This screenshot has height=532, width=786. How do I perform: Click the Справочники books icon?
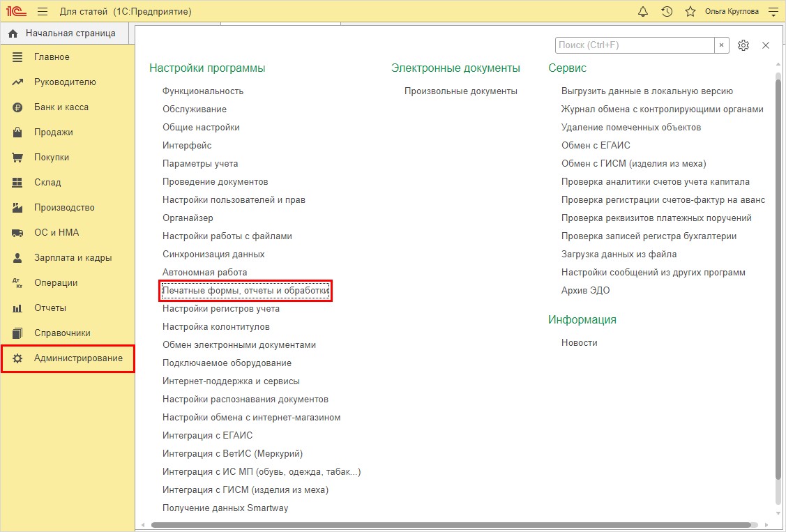[17, 333]
